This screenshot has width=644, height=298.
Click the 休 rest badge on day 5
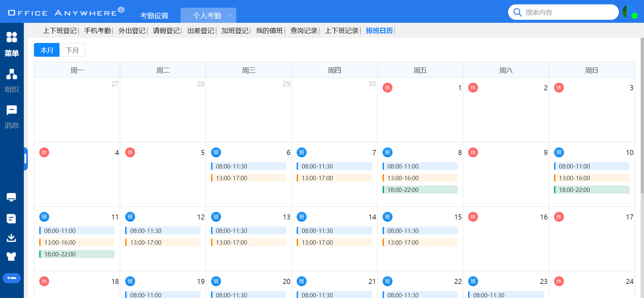tap(130, 153)
